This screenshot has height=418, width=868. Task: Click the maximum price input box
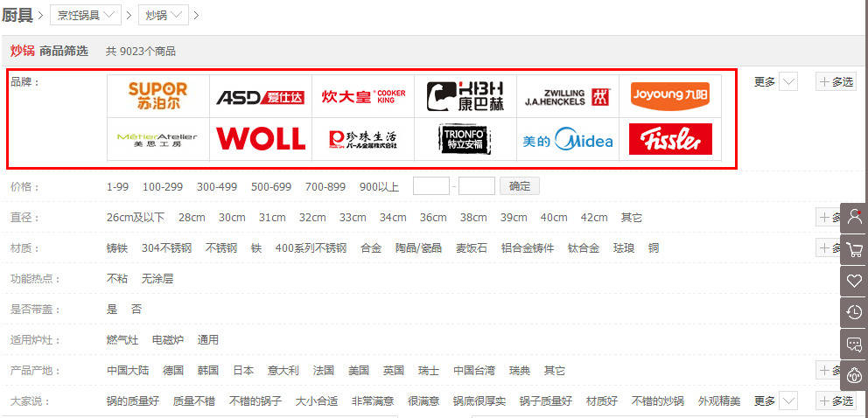pos(477,186)
